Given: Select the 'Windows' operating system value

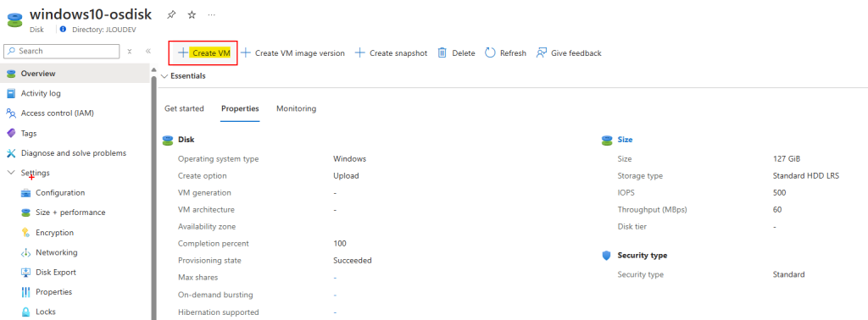Looking at the screenshot, I should [349, 158].
